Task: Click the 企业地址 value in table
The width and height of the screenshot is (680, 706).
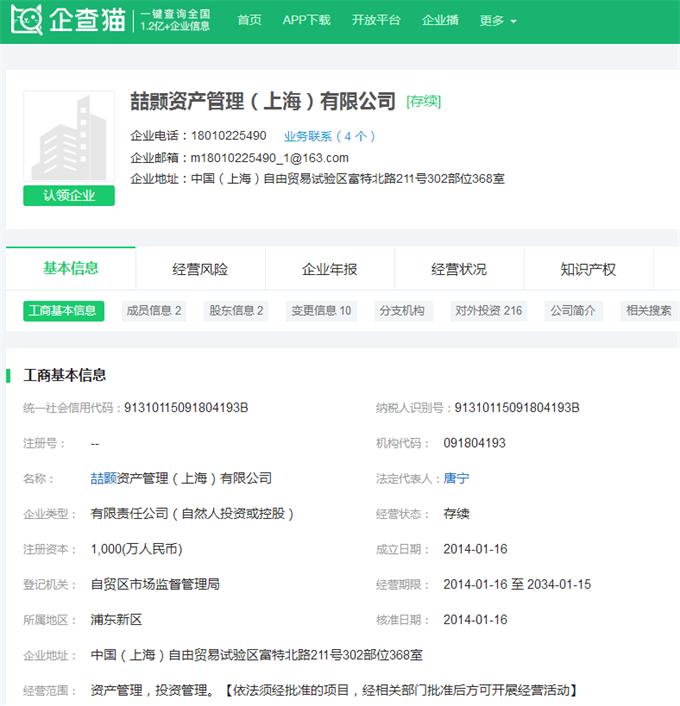Action: [257, 655]
